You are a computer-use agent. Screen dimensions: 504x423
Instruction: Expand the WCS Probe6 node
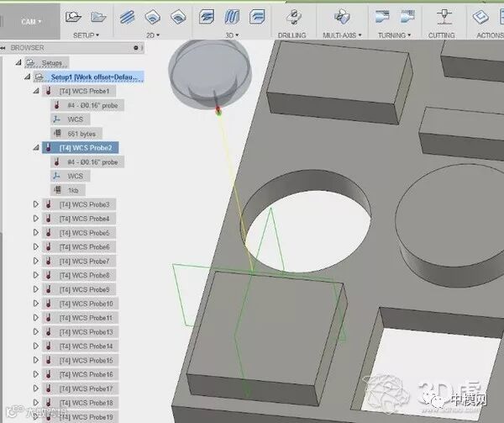[36, 246]
